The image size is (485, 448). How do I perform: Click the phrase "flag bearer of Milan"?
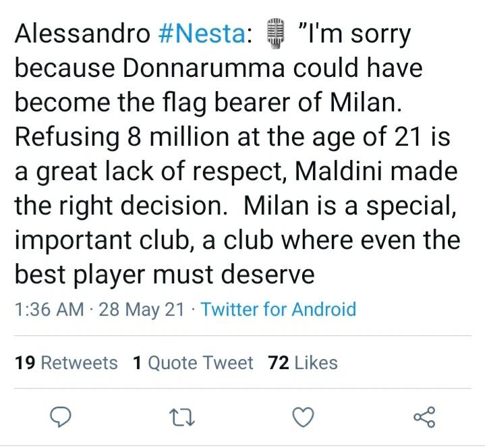click(300, 103)
